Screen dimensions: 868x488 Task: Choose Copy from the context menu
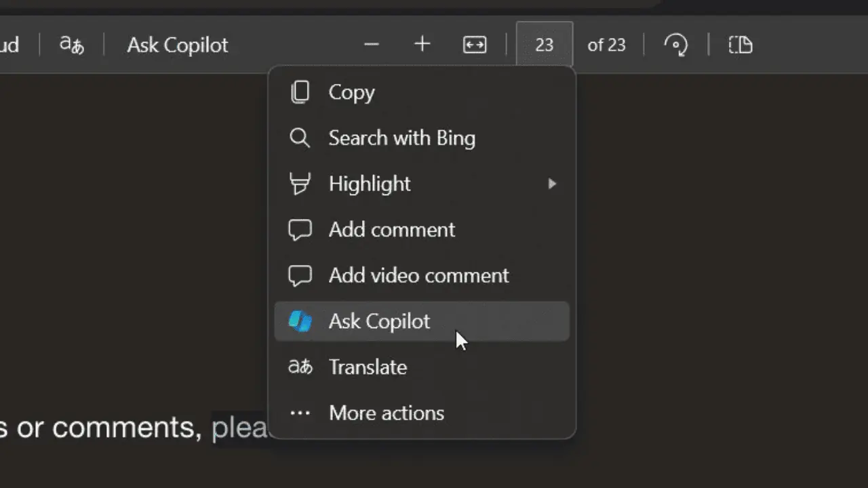tap(422, 92)
